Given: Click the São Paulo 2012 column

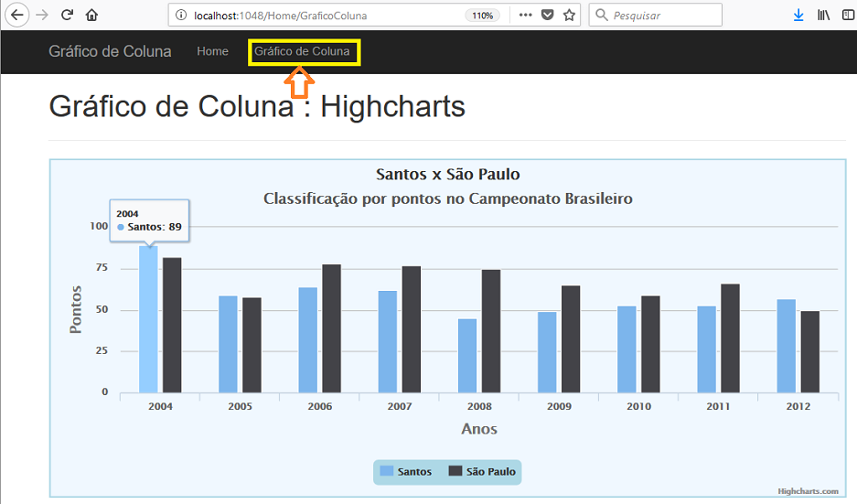Looking at the screenshot, I should point(810,352).
